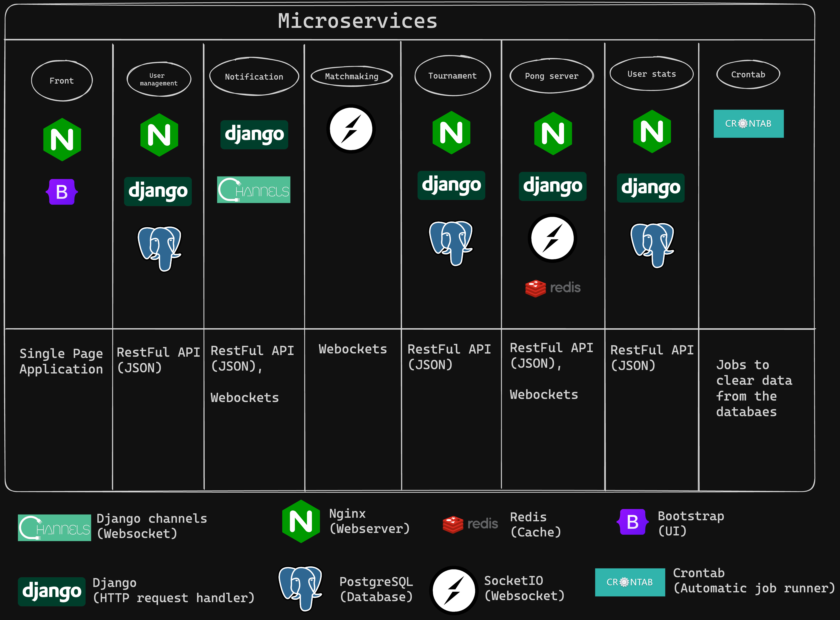Click the Microservices title text

357,21
